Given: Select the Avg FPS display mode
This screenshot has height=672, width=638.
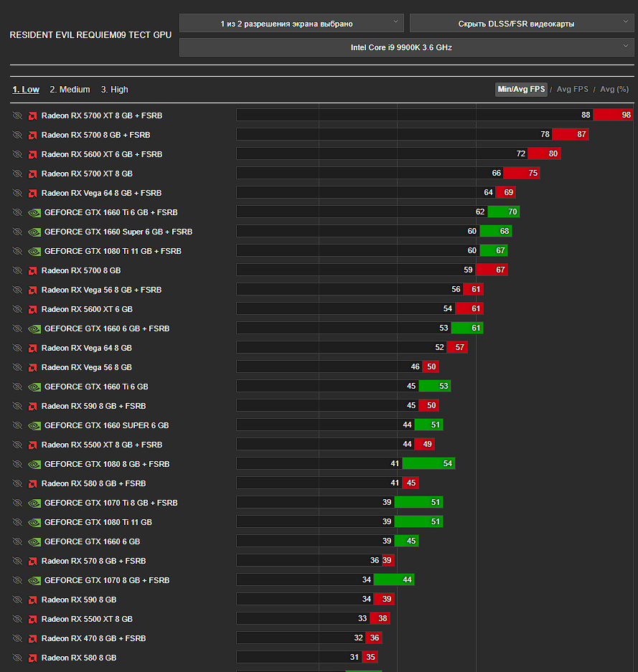Looking at the screenshot, I should pos(573,89).
